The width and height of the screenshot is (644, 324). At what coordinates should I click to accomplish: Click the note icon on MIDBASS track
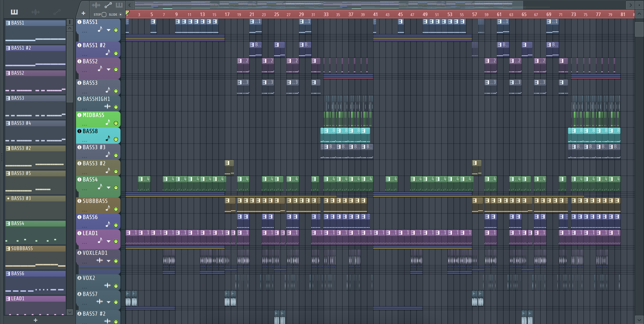click(x=108, y=122)
